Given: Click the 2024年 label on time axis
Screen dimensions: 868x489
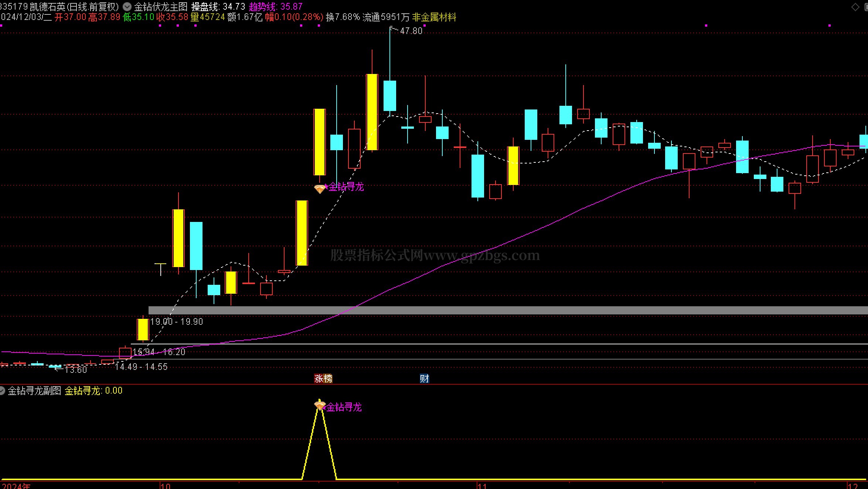Looking at the screenshot, I should coord(17,486).
